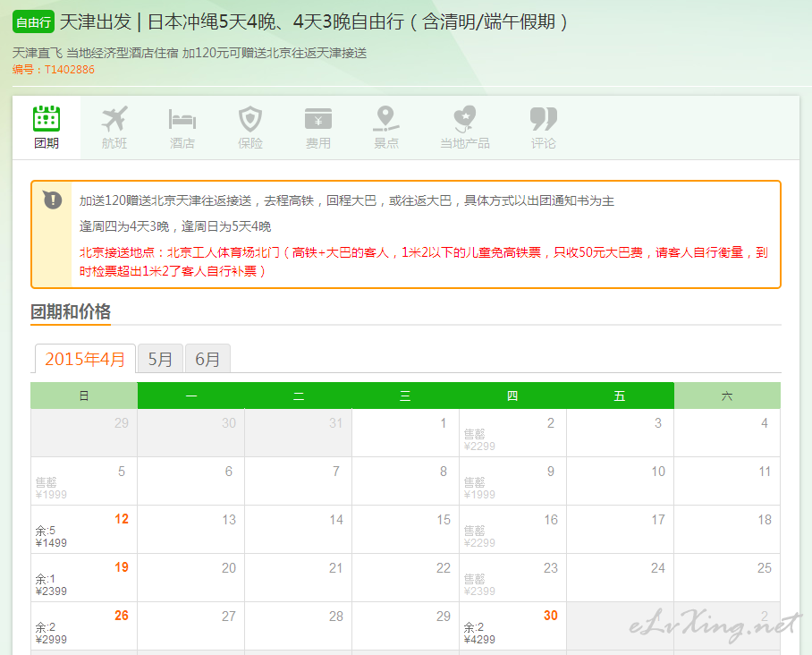Open the 费用 wallet icon tab
The image size is (812, 655).
(x=318, y=127)
